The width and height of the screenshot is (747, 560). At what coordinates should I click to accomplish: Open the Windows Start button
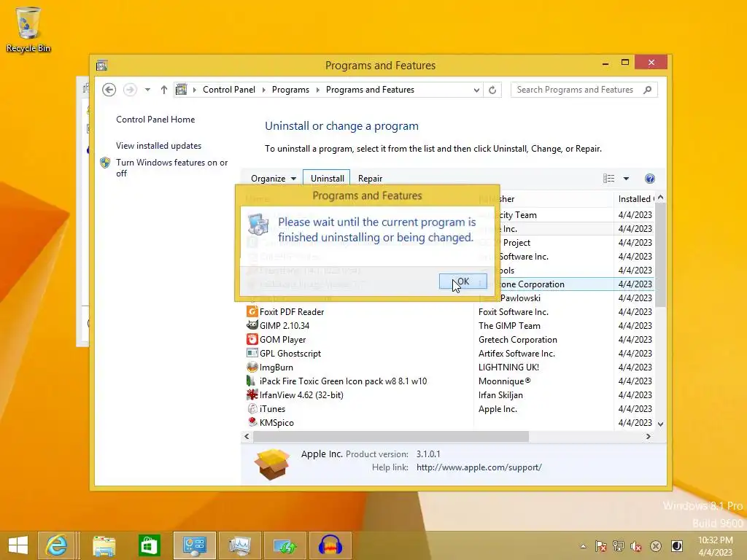tap(18, 545)
